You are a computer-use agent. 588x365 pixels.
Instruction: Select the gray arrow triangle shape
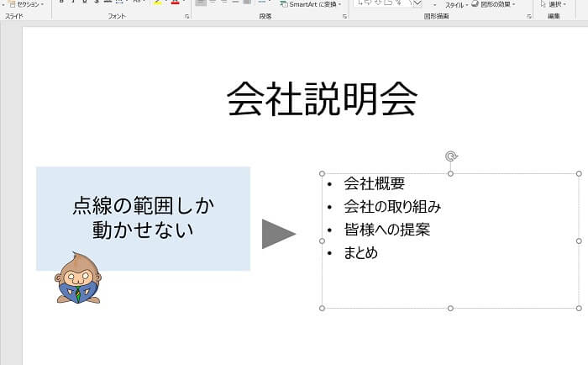click(x=277, y=234)
